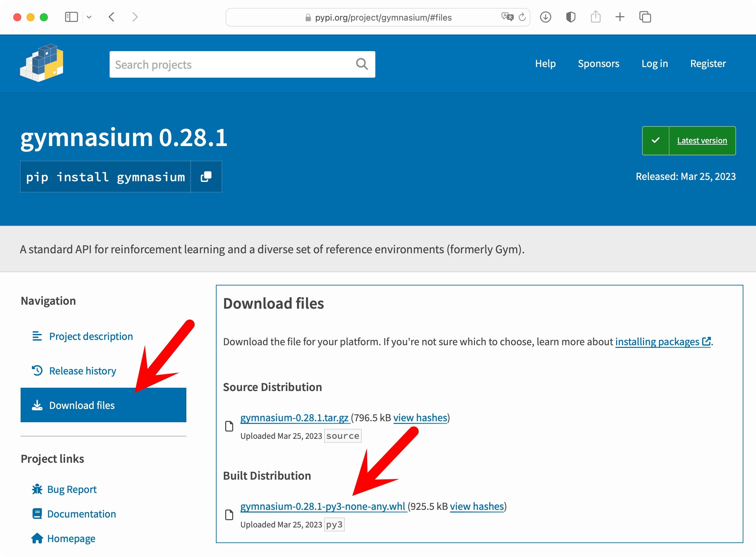Image resolution: width=756 pixels, height=557 pixels.
Task: Open the Release history tab
Action: [x=82, y=371]
